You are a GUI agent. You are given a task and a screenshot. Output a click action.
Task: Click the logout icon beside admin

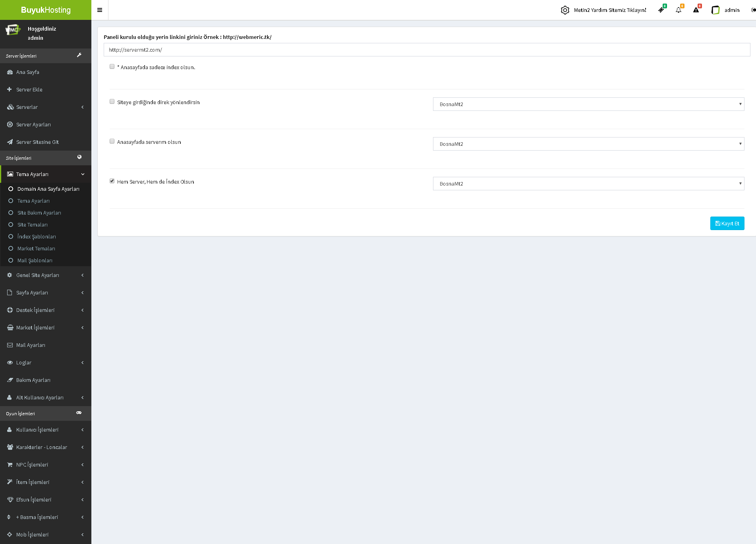pyautogui.click(x=753, y=10)
